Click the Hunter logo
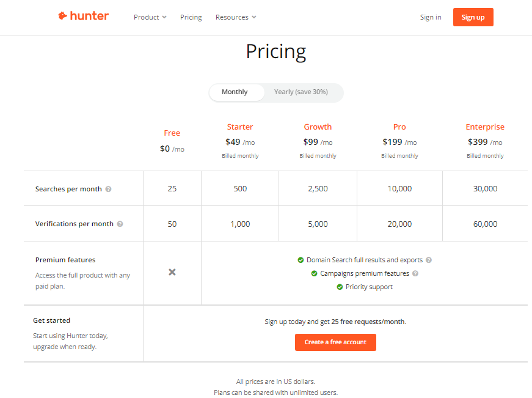Image resolution: width=532 pixels, height=398 pixels. (84, 16)
